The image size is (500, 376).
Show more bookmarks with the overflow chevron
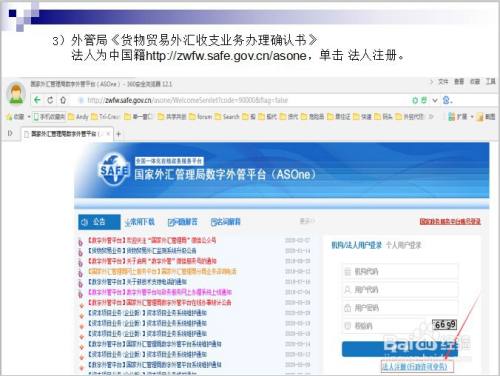click(431, 117)
